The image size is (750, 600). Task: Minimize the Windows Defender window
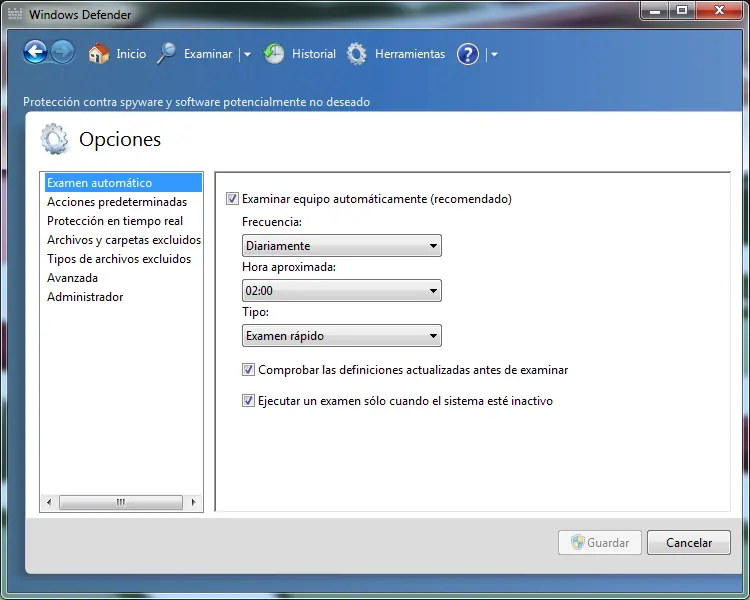(x=655, y=11)
